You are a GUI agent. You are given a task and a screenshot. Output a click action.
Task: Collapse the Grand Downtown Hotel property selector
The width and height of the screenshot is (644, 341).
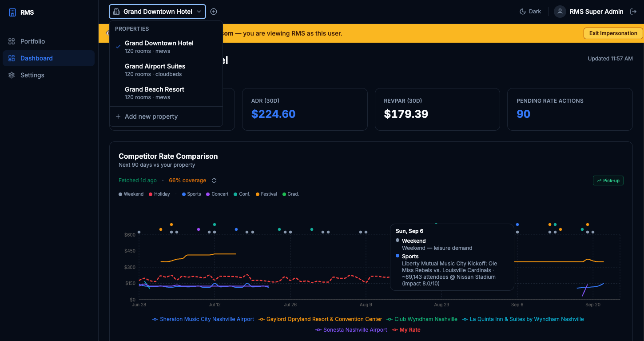(157, 12)
